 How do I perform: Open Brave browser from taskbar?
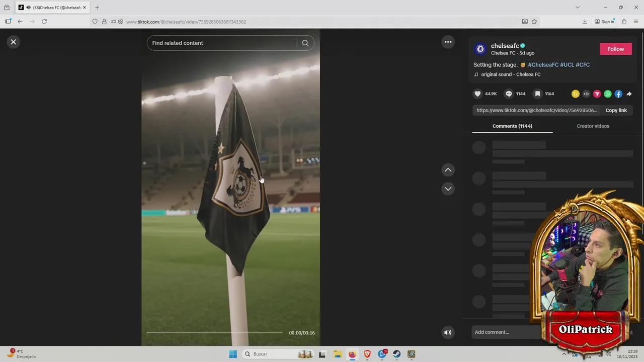point(367,354)
